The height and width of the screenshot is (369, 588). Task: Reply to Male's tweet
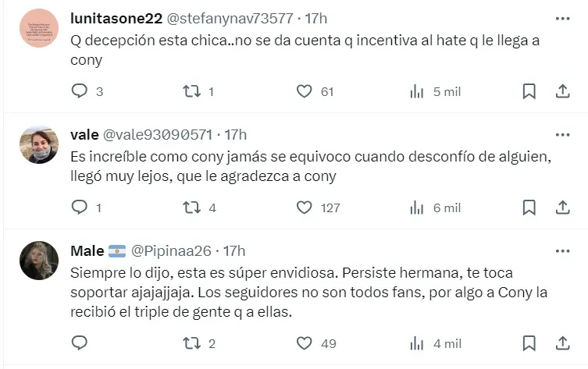click(x=80, y=343)
